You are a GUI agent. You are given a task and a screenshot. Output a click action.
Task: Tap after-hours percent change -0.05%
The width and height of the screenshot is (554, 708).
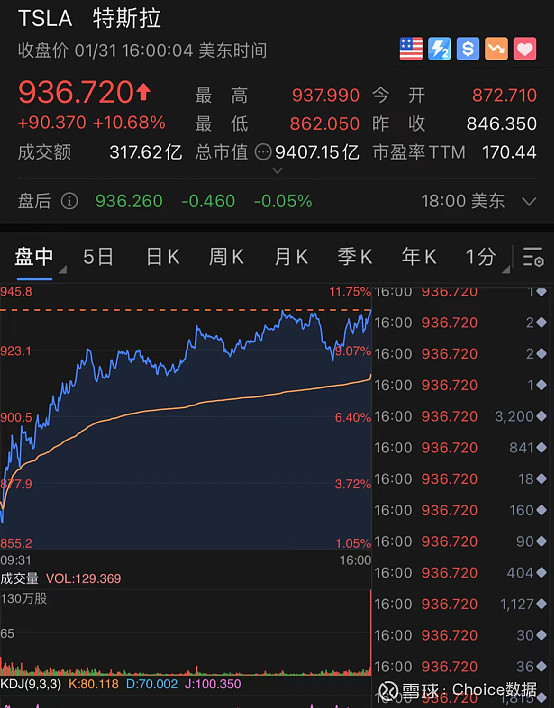(283, 201)
